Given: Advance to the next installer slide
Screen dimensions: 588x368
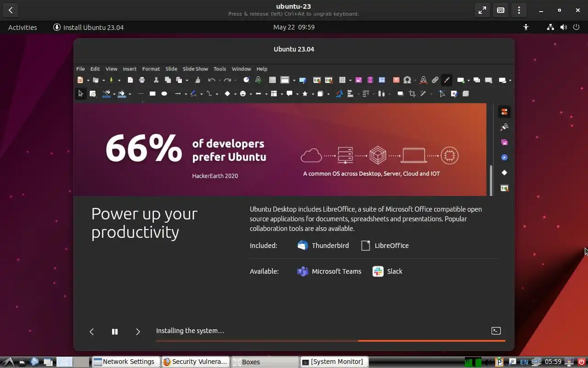Looking at the screenshot, I should [138, 331].
